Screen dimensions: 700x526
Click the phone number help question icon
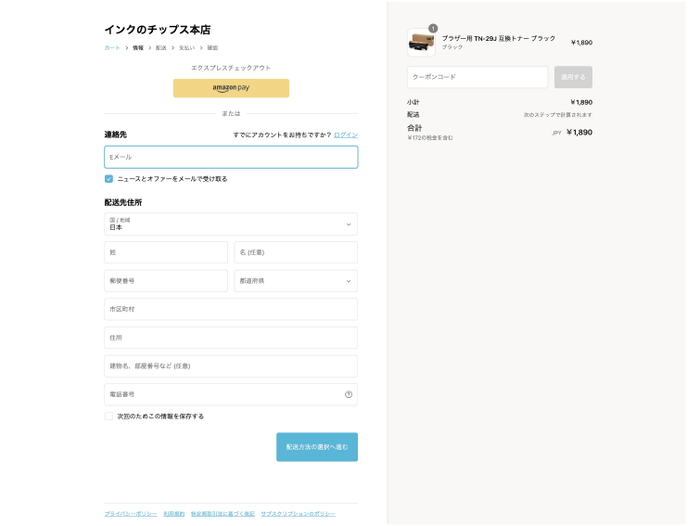tap(348, 394)
